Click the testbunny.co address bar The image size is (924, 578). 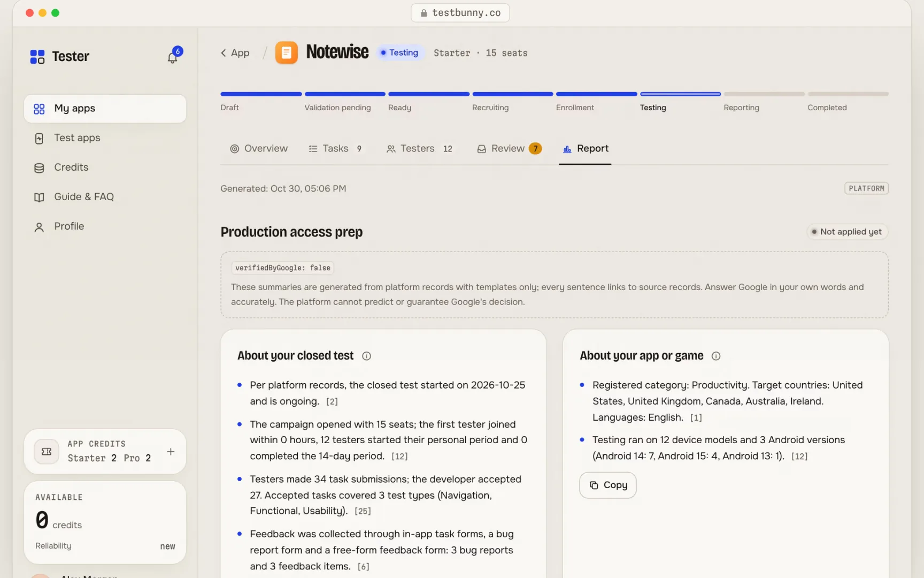(460, 13)
